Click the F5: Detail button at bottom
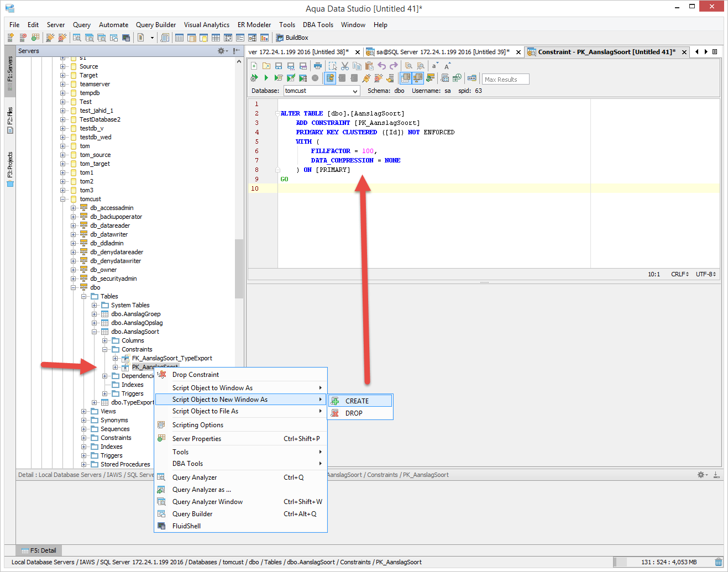The image size is (728, 572). coord(39,550)
